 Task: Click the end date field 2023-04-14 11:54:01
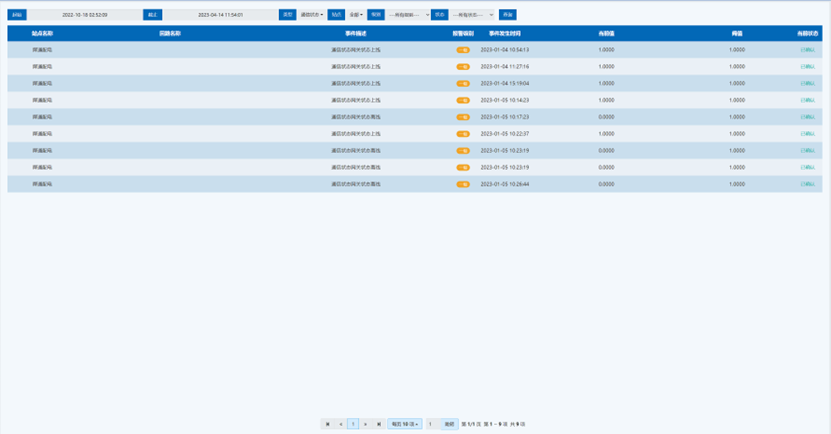click(x=220, y=15)
